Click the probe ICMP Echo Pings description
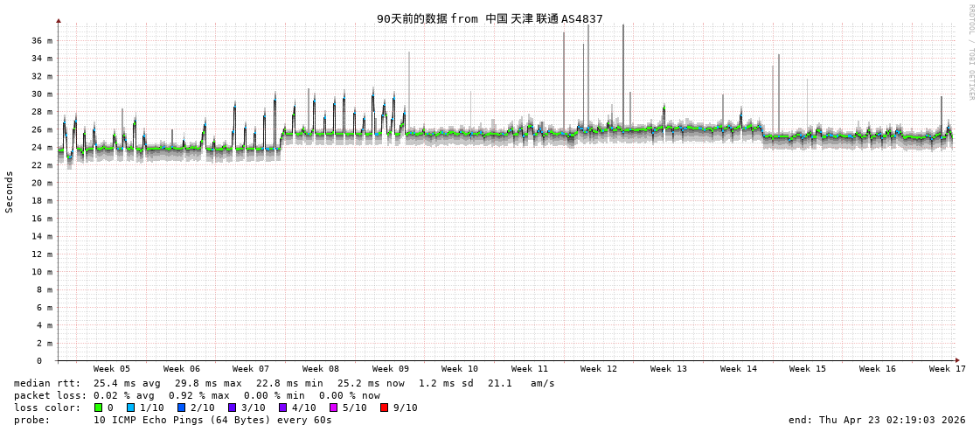Screen dimensions: 980x432 [x=212, y=420]
